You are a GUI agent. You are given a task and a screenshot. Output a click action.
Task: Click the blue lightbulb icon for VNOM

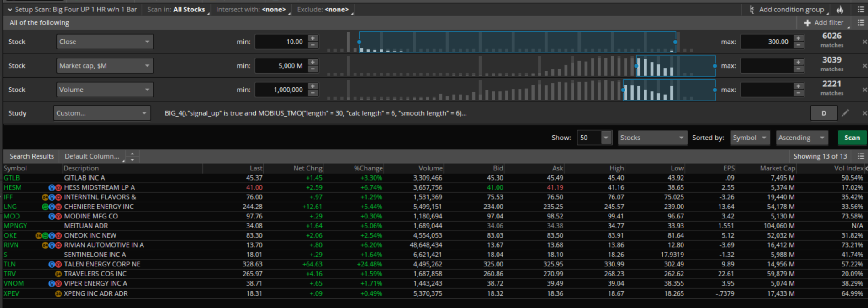pyautogui.click(x=52, y=284)
